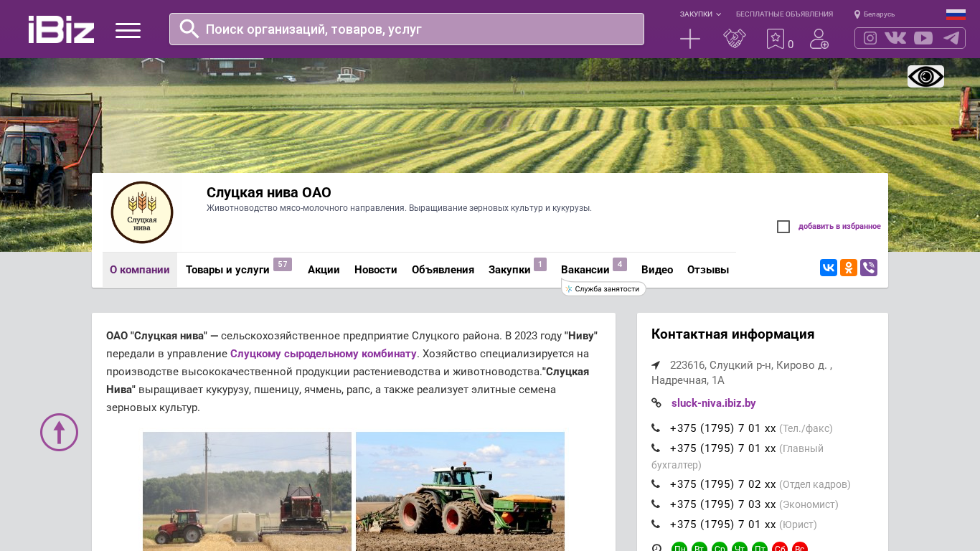980x551 pixels.
Task: Check the добавить в избранное checkbox
Action: [783, 227]
